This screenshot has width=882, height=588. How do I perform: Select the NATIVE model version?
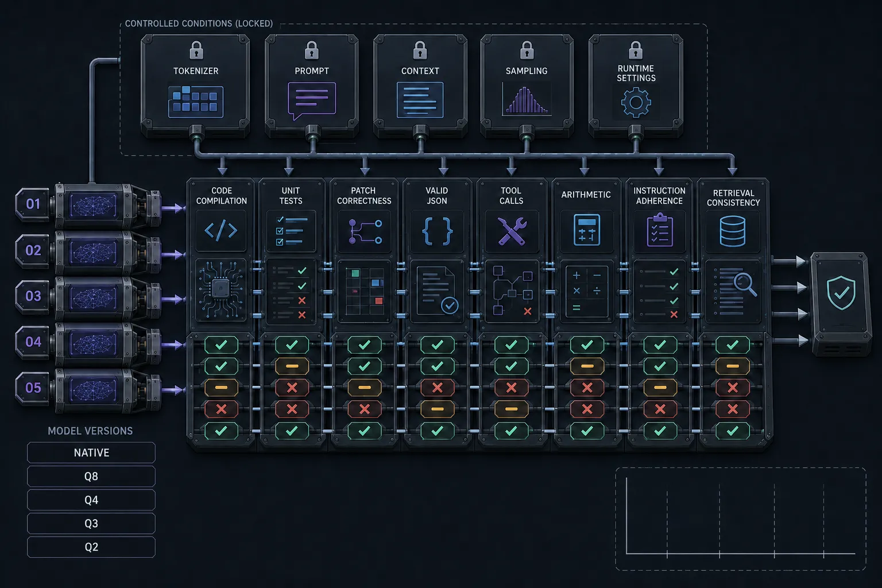(91, 452)
